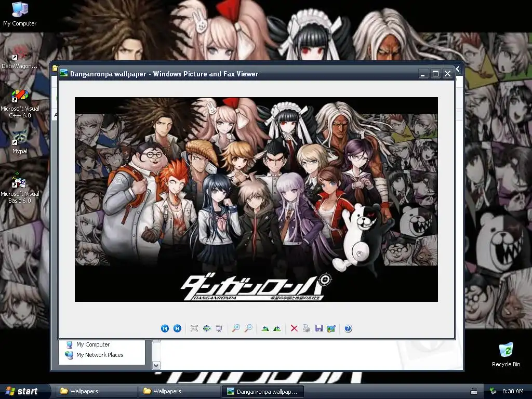Delete the picture with the red X

pos(294,328)
